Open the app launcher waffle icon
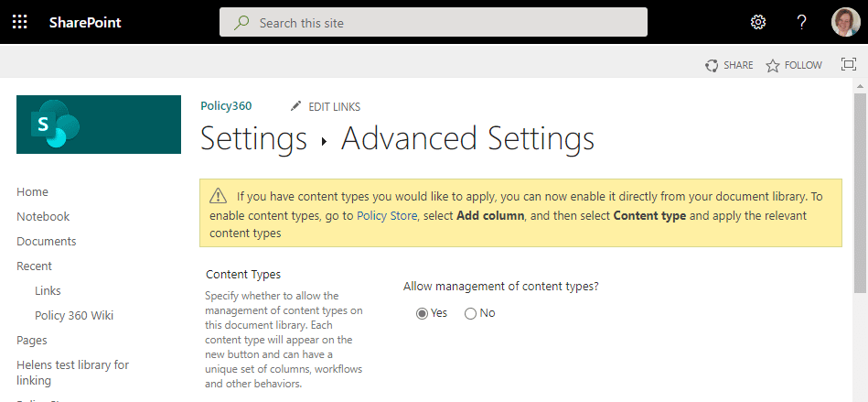The width and height of the screenshot is (868, 402). [x=20, y=22]
